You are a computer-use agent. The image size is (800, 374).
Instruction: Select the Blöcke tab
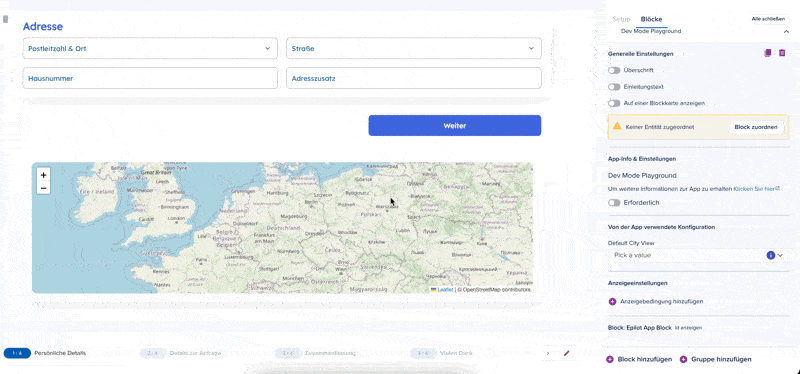click(x=652, y=19)
